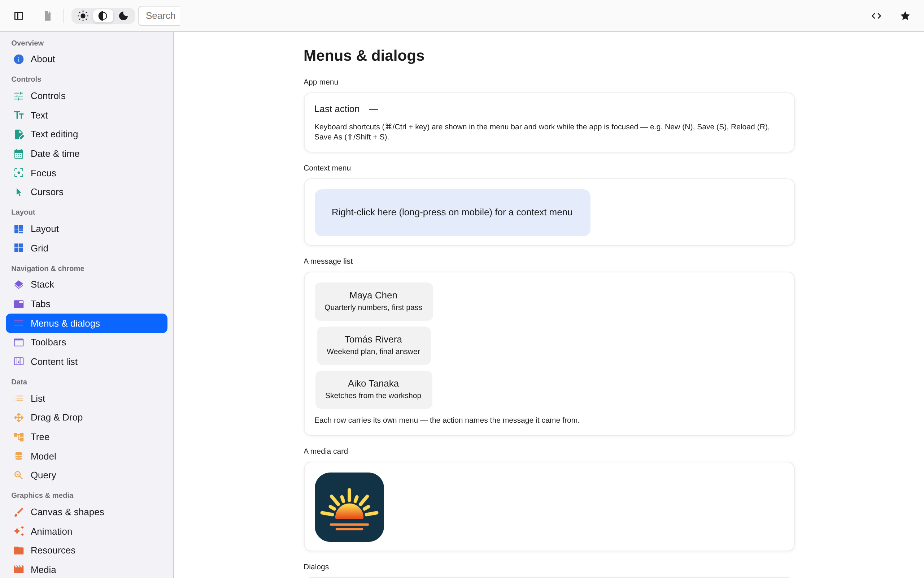Click the Tree hierarchy icon
Viewport: 924px width, 578px height.
tap(19, 437)
